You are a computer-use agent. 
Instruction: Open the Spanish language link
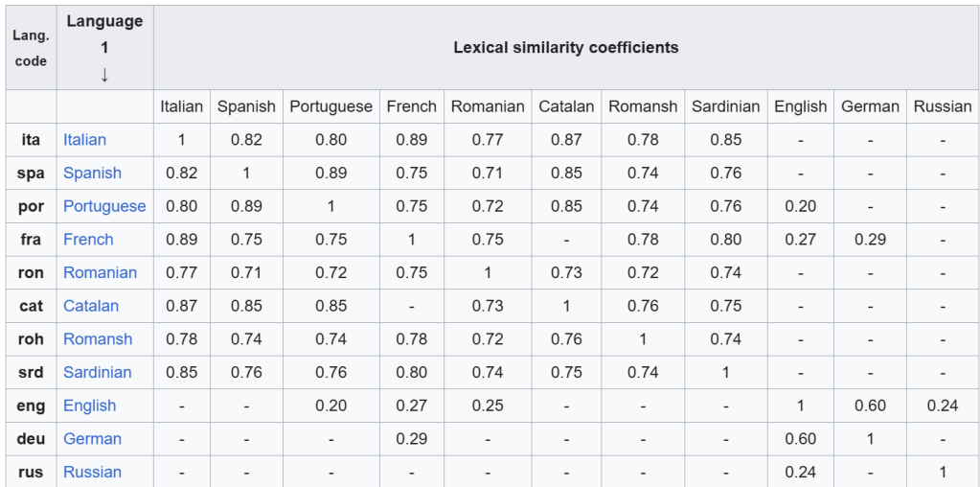pyautogui.click(x=92, y=174)
